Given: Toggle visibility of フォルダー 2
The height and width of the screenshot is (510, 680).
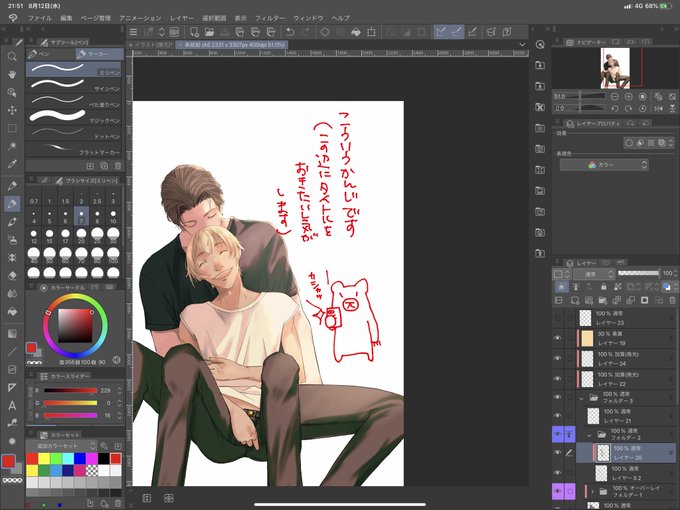Looking at the screenshot, I should (558, 434).
